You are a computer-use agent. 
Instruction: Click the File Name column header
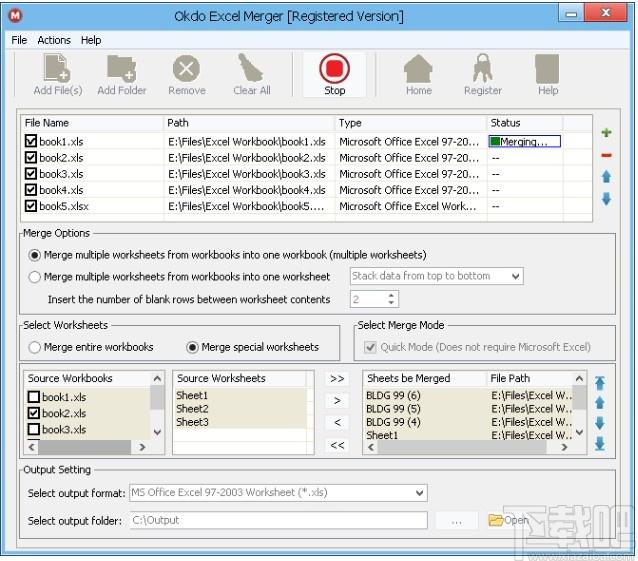coord(92,123)
